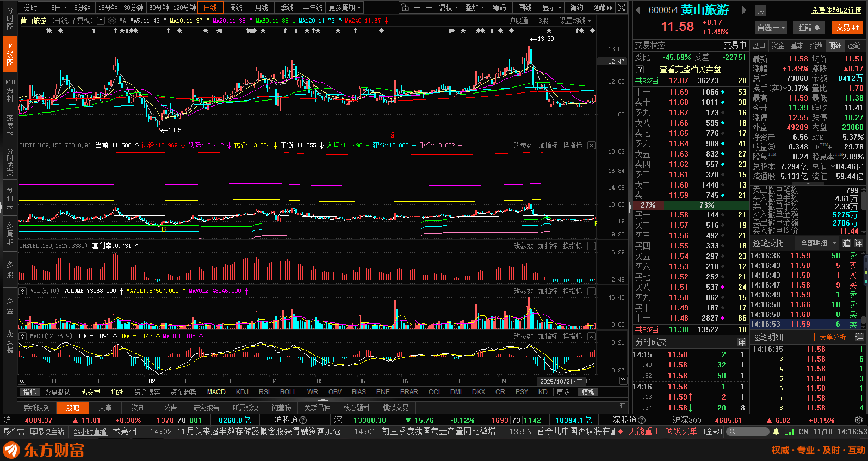Screen dimensions: 868x461
Task: Open the 叠加 overlay dropdown
Action: tap(475, 8)
